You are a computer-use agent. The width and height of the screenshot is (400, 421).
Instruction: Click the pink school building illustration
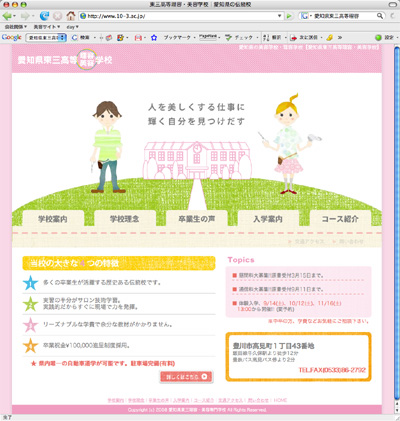(197, 160)
